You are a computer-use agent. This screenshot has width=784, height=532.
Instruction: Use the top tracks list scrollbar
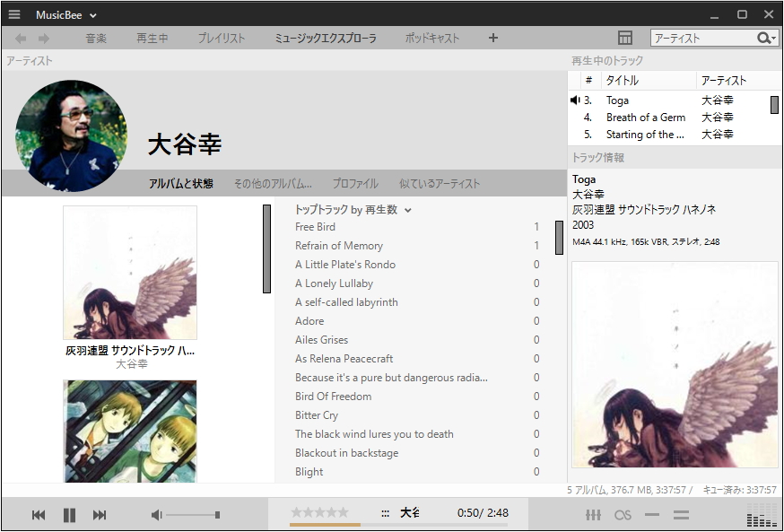[x=560, y=238]
